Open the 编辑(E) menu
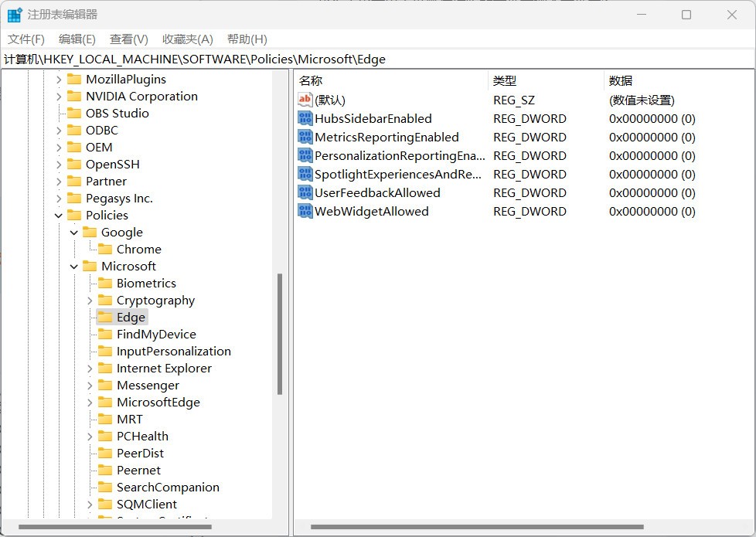Image resolution: width=756 pixels, height=537 pixels. tap(77, 39)
